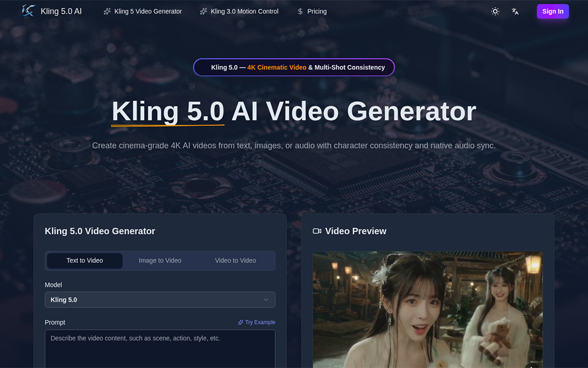Click the video camera icon beside Video Preview

pos(317,231)
